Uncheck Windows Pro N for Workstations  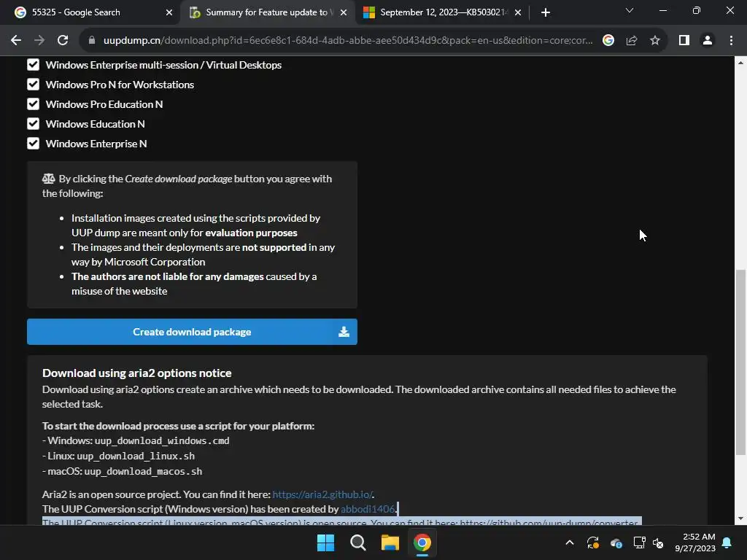33,85
